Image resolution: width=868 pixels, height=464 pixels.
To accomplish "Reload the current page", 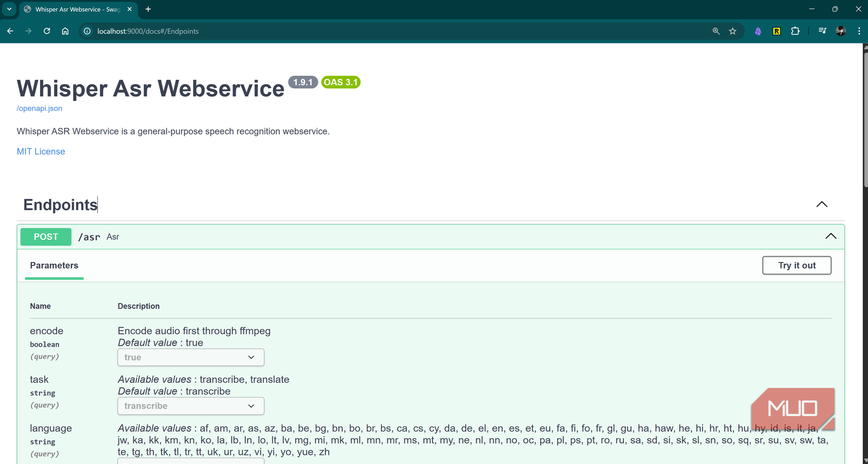I will pos(47,31).
